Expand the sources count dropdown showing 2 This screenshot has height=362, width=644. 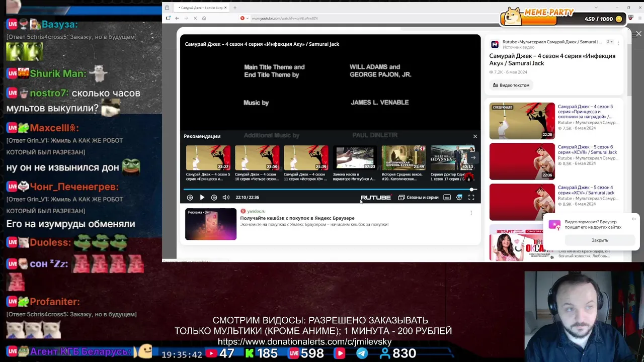tap(610, 42)
